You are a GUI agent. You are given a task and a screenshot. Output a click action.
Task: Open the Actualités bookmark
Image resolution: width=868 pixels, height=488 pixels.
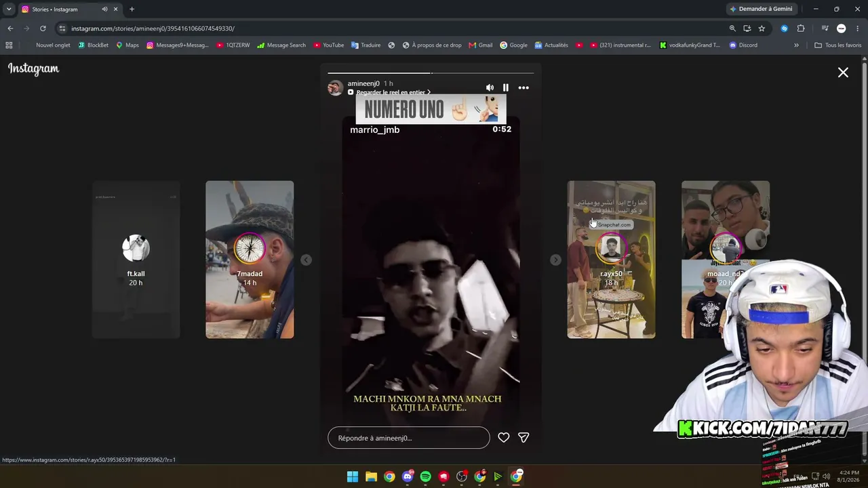click(x=551, y=45)
